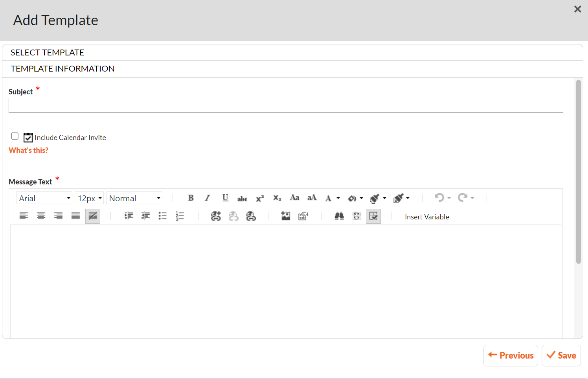Screen dimensions: 588x379
Task: Close the Add Template dialog
Action: (x=577, y=9)
